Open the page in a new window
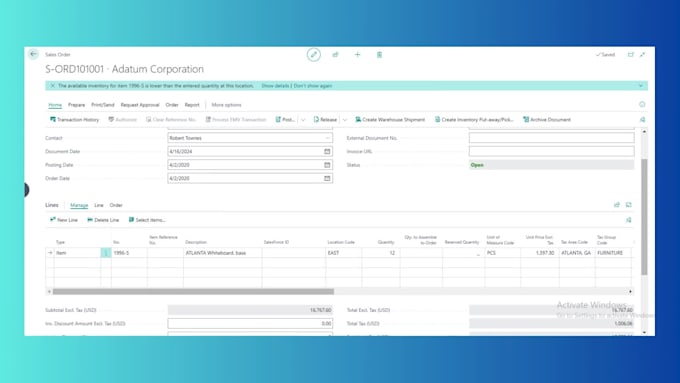The height and width of the screenshot is (383, 680). (x=631, y=55)
